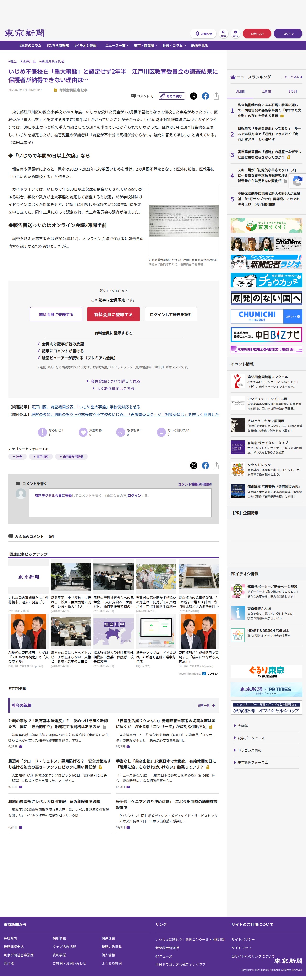Click the red 有料会員に登録する button

(x=114, y=314)
